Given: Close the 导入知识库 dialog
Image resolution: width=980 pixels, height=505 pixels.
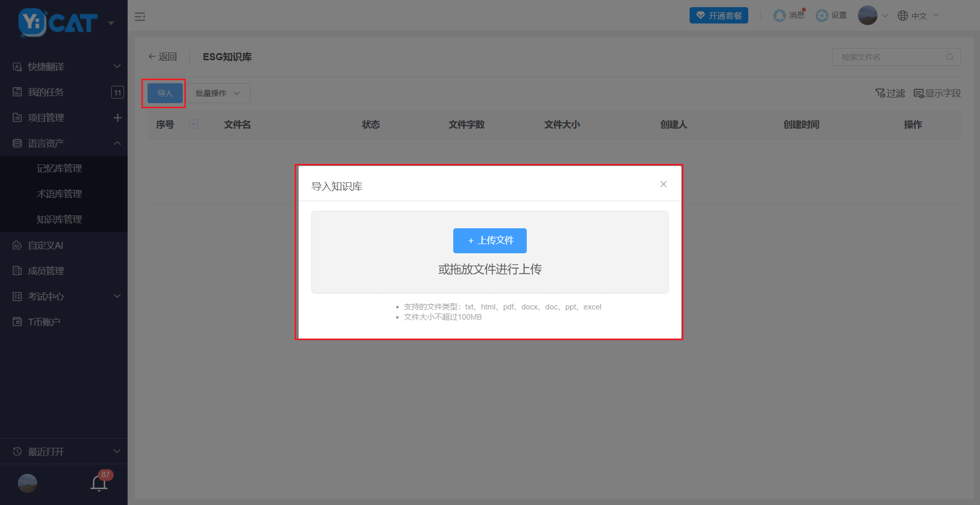Looking at the screenshot, I should (x=663, y=184).
